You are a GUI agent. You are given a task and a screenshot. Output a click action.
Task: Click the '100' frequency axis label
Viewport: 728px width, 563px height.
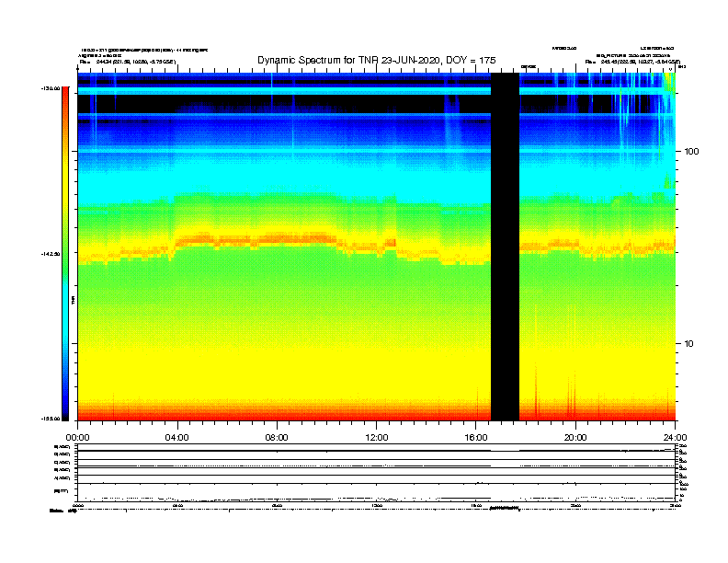[691, 152]
